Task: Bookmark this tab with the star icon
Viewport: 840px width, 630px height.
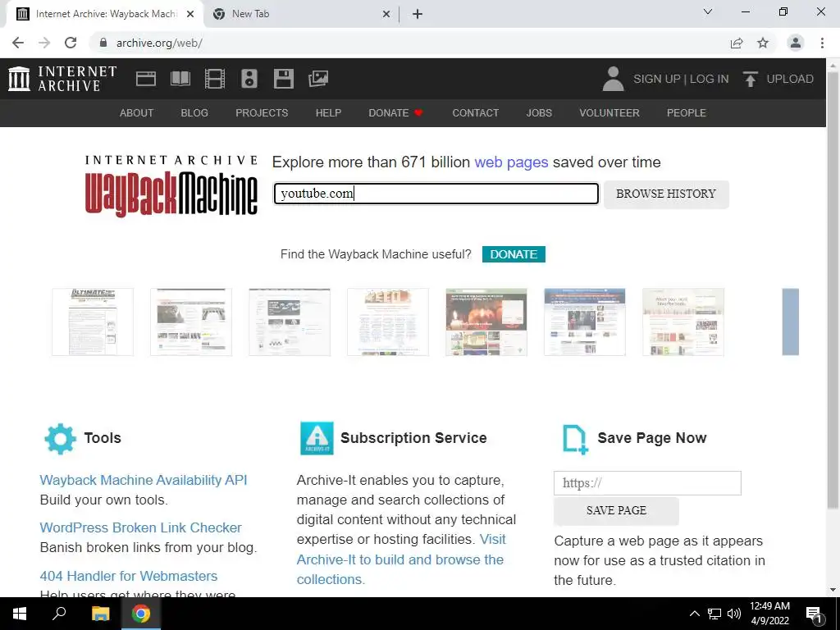Action: tap(763, 43)
